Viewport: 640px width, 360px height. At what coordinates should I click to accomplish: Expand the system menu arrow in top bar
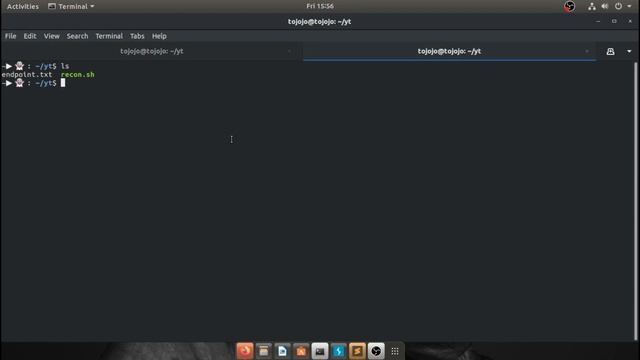[x=629, y=6]
